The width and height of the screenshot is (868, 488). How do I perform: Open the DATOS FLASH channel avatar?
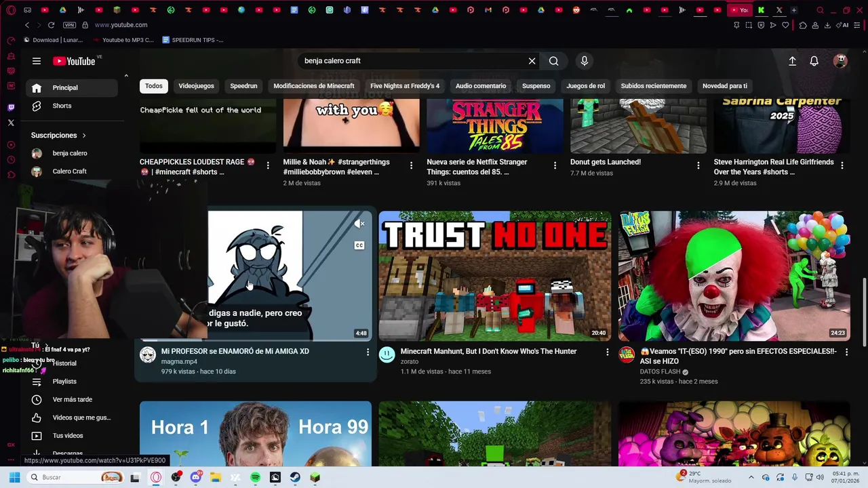(x=627, y=354)
